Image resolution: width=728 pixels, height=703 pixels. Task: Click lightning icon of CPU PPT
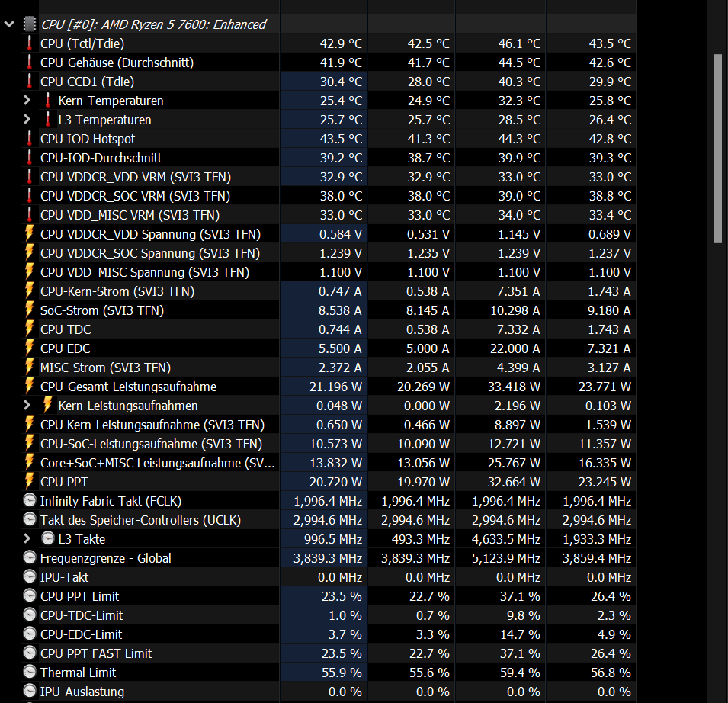tap(29, 481)
